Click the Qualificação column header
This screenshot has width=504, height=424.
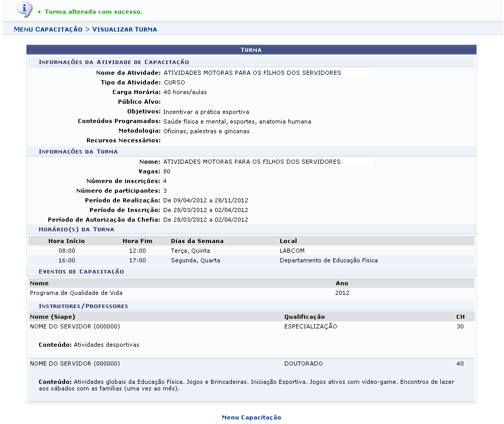[304, 317]
